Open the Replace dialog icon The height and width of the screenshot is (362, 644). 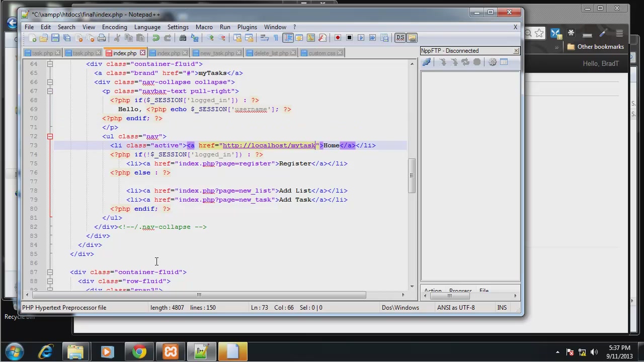tap(194, 38)
